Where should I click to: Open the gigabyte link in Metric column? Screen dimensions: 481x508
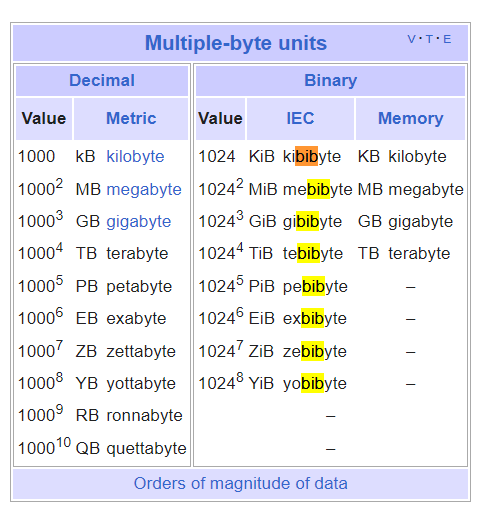139,222
